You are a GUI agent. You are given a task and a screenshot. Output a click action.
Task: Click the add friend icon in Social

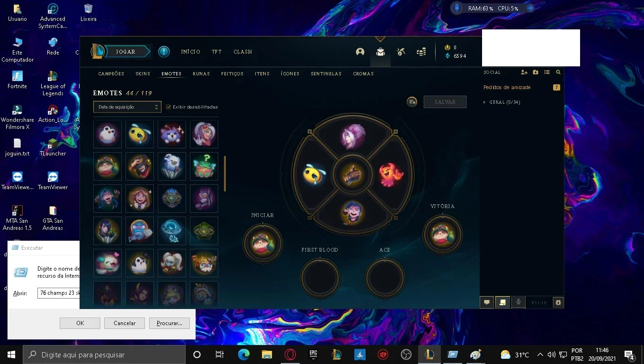click(x=524, y=72)
